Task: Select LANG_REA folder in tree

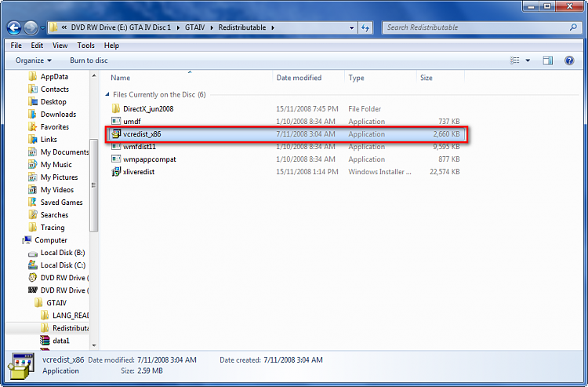Action: click(71, 316)
